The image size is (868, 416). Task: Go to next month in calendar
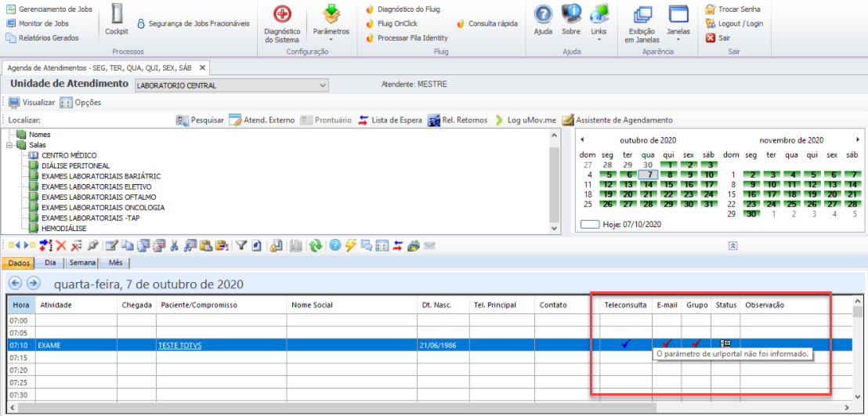click(858, 140)
